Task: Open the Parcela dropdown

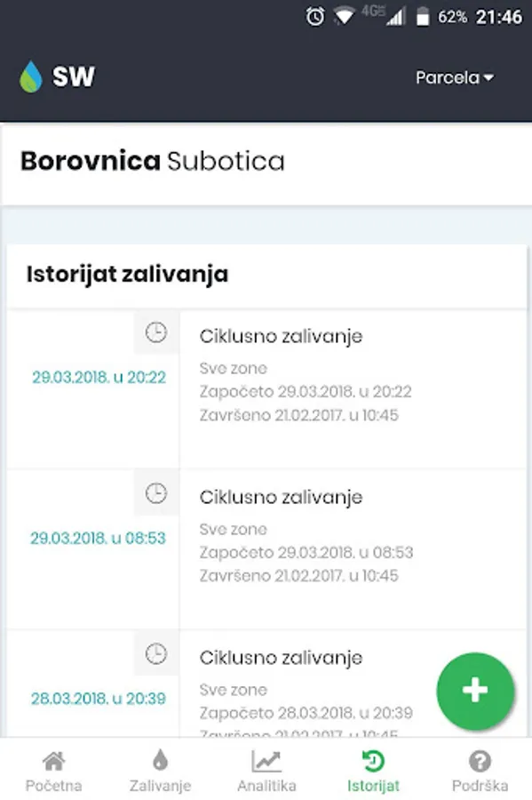Action: click(455, 77)
